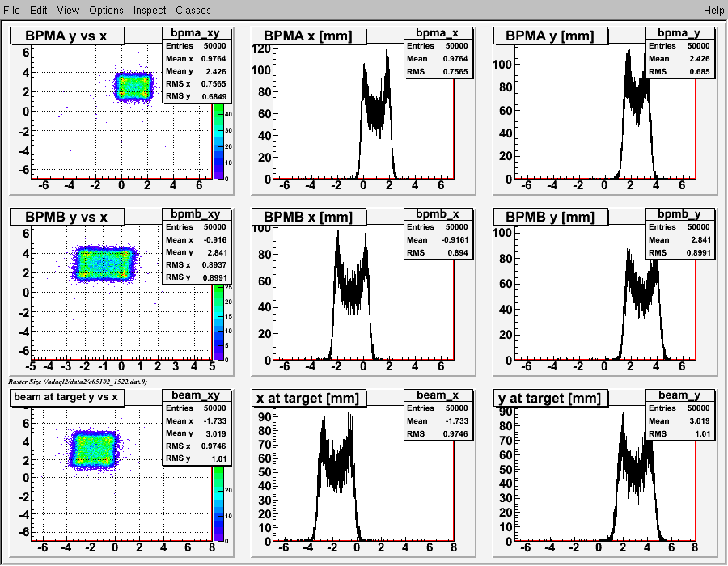Open the File menu
728x566 pixels.
click(11, 11)
